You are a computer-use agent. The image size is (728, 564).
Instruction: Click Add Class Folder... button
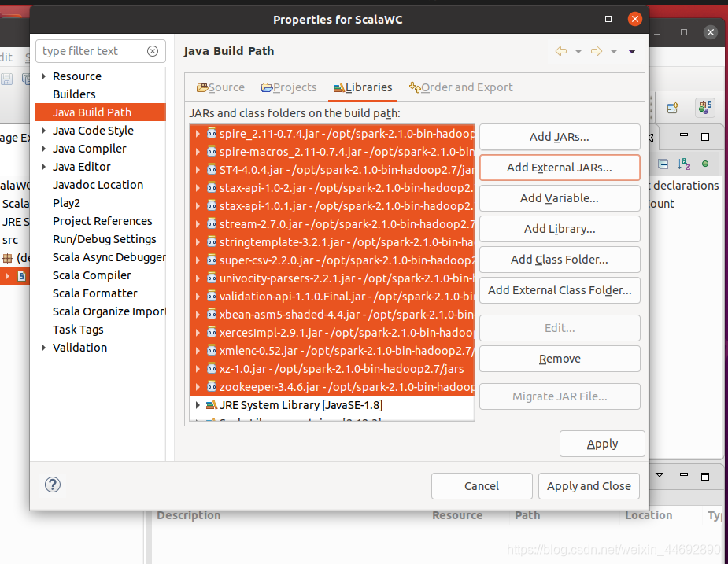click(560, 260)
